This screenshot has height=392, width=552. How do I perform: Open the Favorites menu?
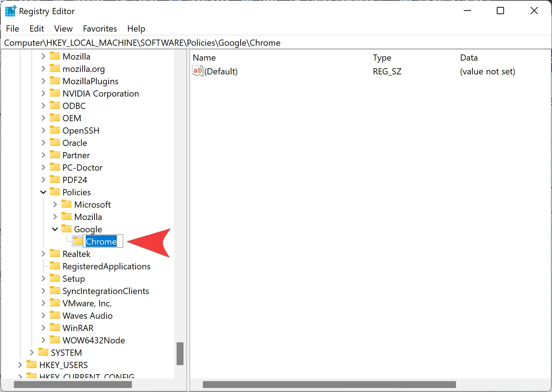[x=100, y=28]
